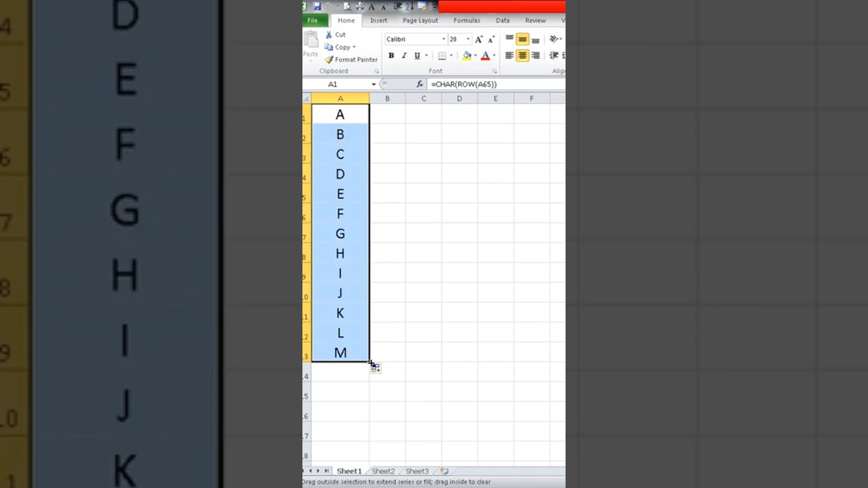Expand the Fill Color palette arrow
The width and height of the screenshot is (868, 488).
click(x=475, y=56)
